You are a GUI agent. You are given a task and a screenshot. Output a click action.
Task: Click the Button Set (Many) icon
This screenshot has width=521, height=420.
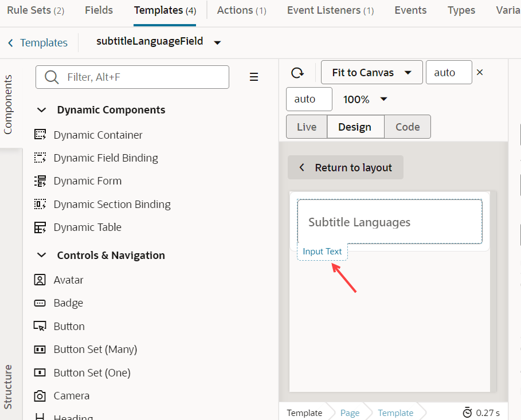(40, 350)
